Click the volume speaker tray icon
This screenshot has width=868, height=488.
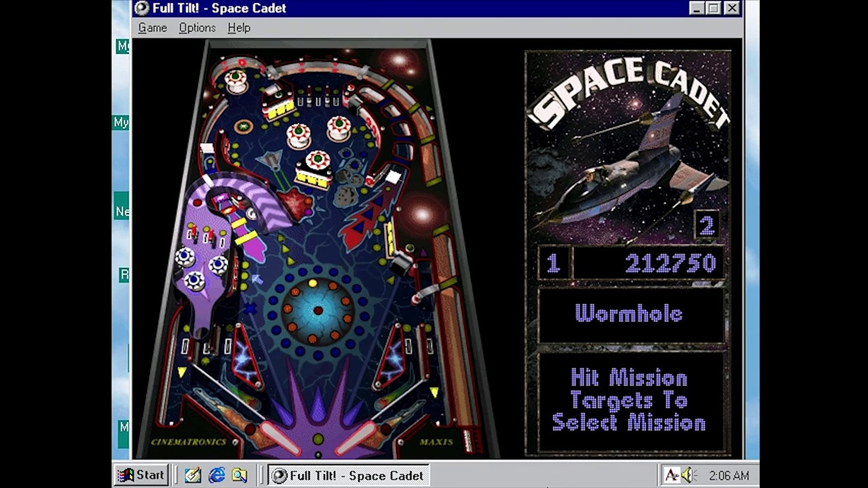[688, 475]
